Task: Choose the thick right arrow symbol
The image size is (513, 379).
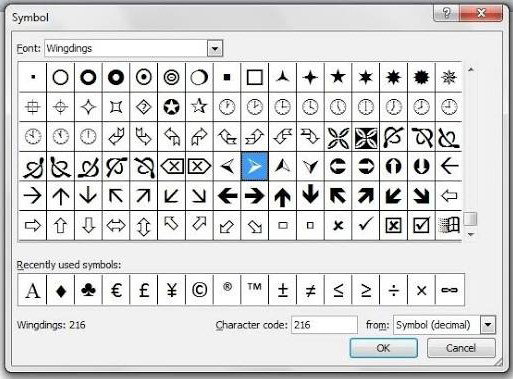Action: pyautogui.click(x=254, y=196)
